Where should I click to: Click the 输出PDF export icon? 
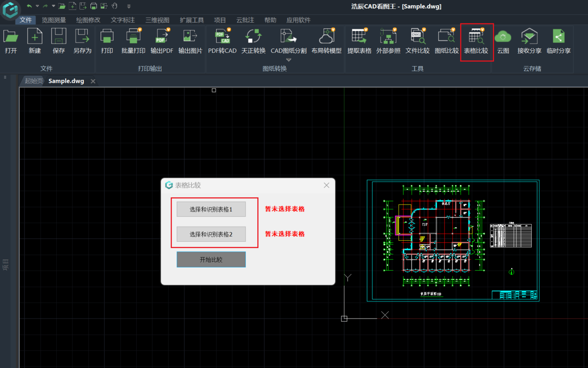click(x=162, y=41)
